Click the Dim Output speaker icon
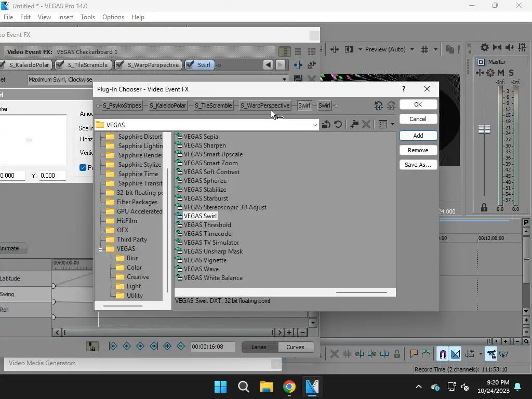532x399 pixels. [509, 47]
